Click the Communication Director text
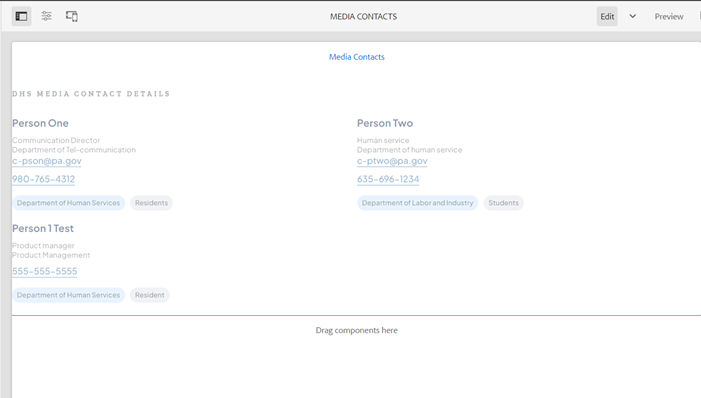 pyautogui.click(x=56, y=140)
